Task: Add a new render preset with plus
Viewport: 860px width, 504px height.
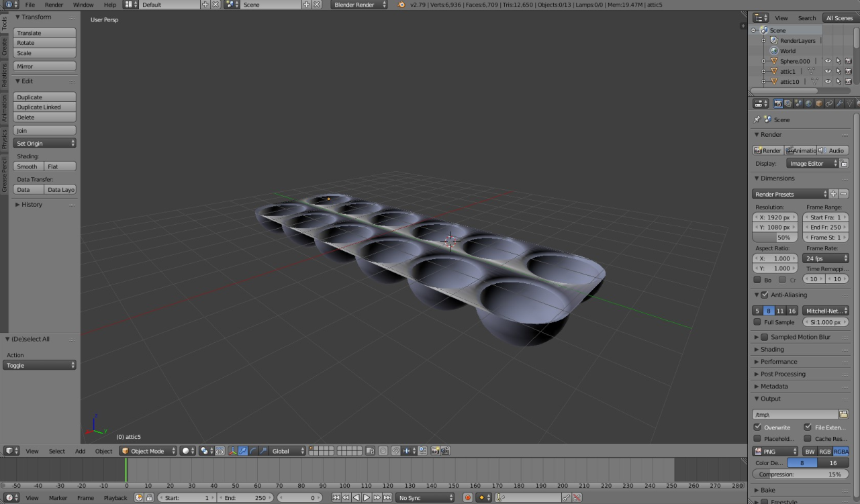Action: (x=833, y=194)
